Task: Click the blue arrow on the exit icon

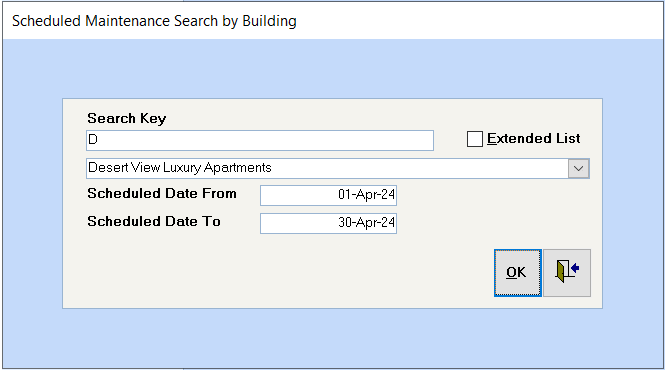Action: 575,268
